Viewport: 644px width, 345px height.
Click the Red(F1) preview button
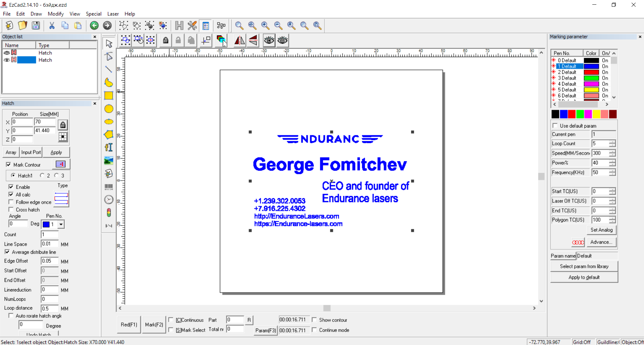[129, 325]
